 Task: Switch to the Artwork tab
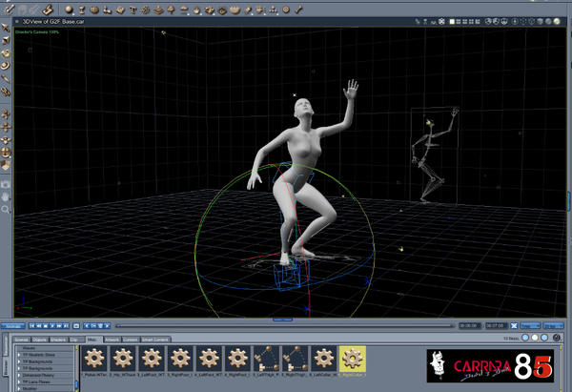112,340
